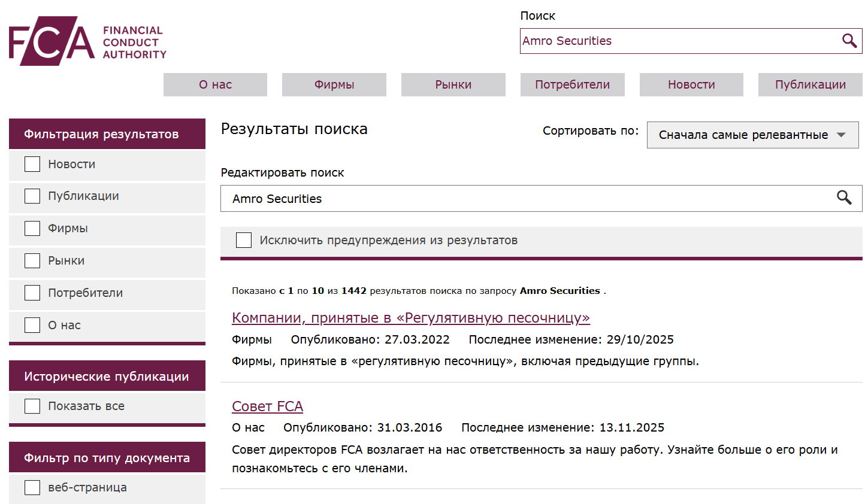The width and height of the screenshot is (865, 504).
Task: Click inside the Редактировать поиск input field
Action: point(419,198)
